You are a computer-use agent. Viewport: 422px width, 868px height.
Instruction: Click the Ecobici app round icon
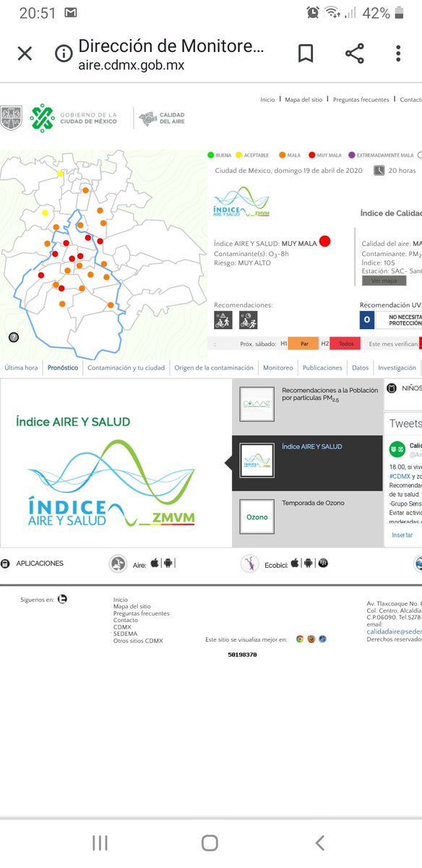click(250, 563)
